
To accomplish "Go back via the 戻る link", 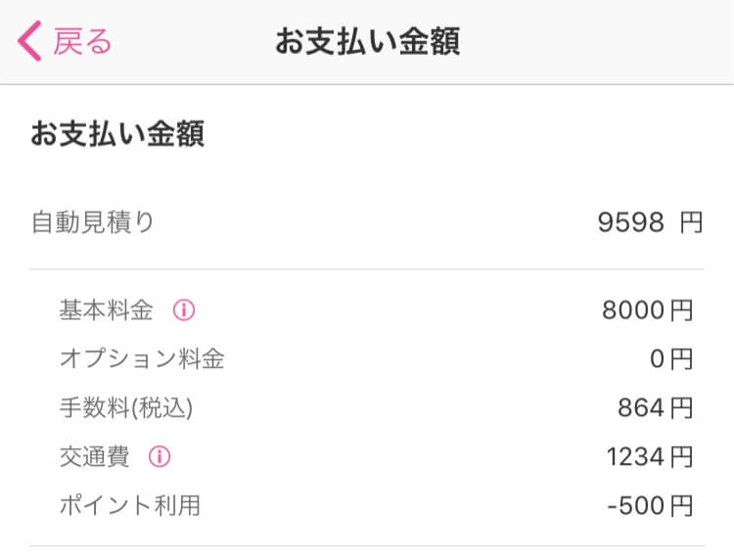I will click(x=82, y=41).
